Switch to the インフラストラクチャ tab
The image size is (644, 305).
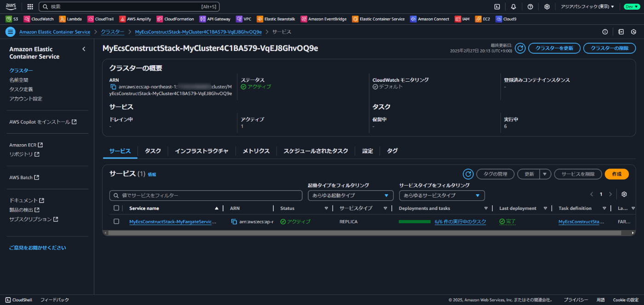(201, 151)
